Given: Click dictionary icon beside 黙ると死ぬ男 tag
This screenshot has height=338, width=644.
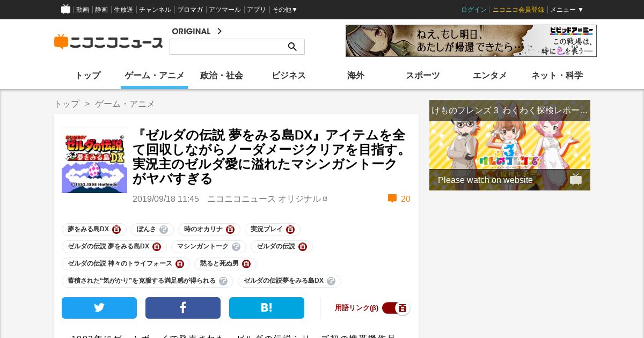Looking at the screenshot, I should 246,264.
